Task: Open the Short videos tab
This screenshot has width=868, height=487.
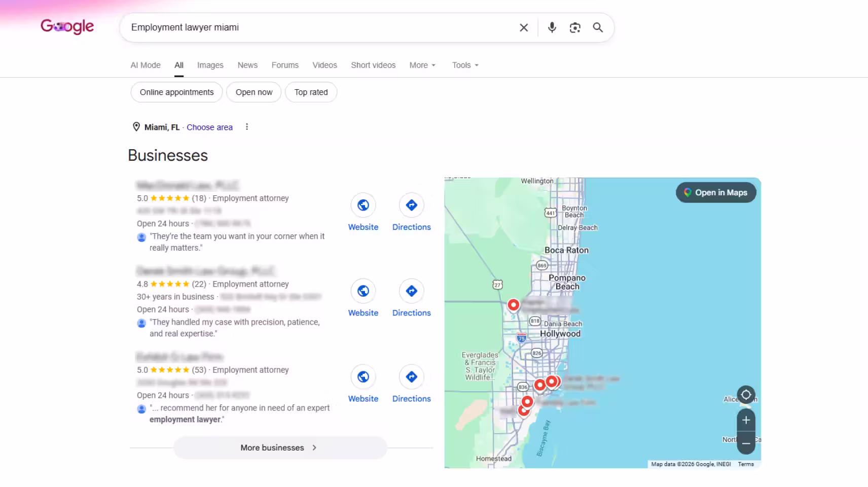Action: coord(373,65)
